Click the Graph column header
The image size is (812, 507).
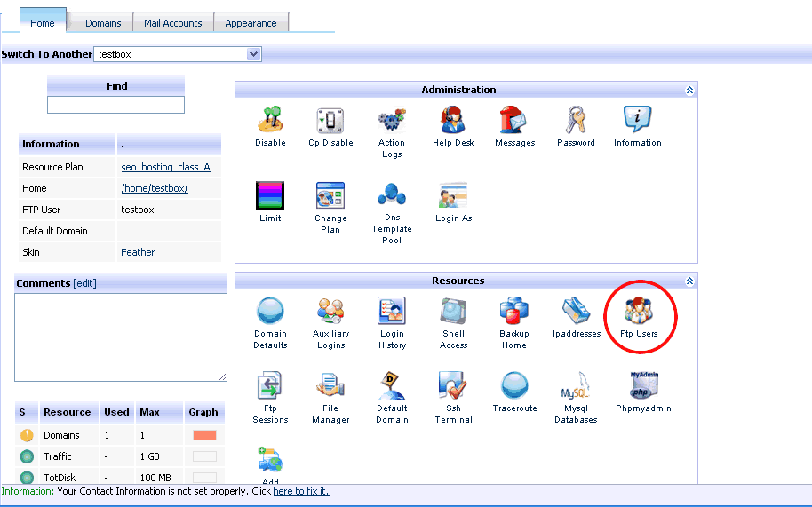[x=203, y=412]
